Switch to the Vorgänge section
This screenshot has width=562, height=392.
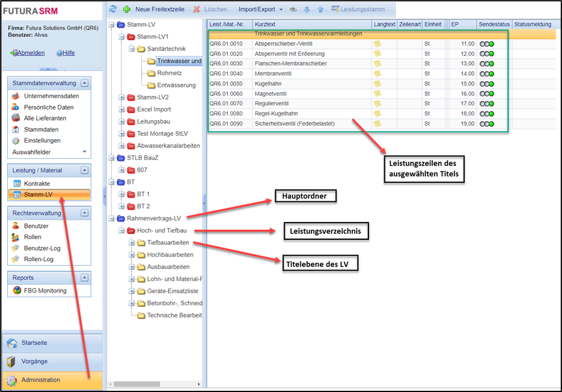click(x=34, y=361)
